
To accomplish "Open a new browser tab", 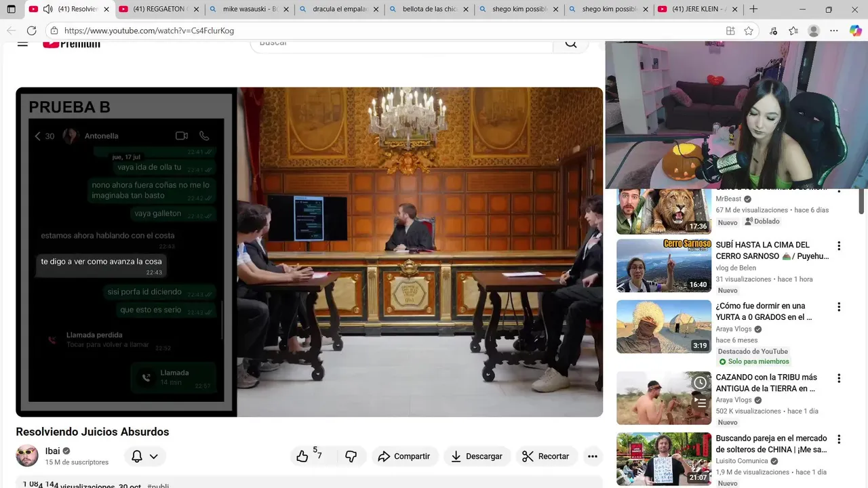I will point(753,9).
